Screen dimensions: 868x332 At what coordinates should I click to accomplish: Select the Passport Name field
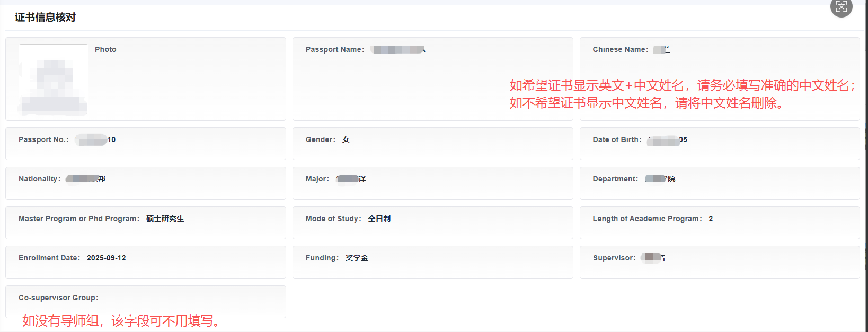tap(432, 79)
